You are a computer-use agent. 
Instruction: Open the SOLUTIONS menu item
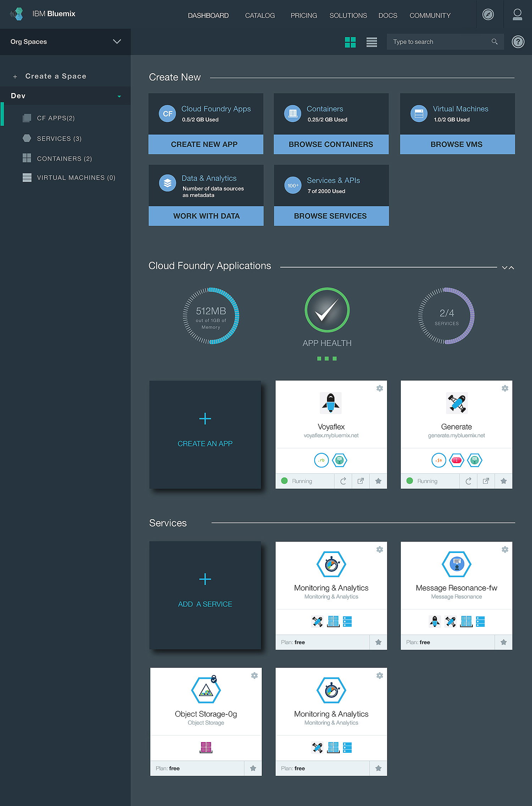(348, 16)
